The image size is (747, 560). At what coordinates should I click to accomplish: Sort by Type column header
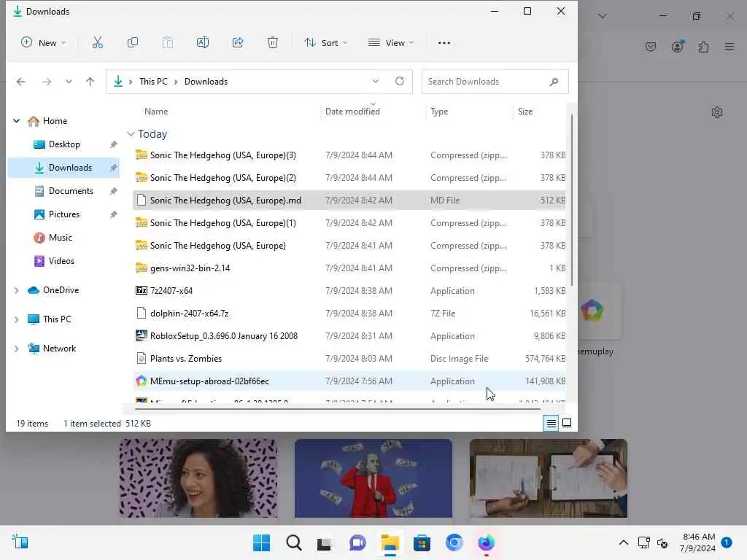[x=439, y=112]
